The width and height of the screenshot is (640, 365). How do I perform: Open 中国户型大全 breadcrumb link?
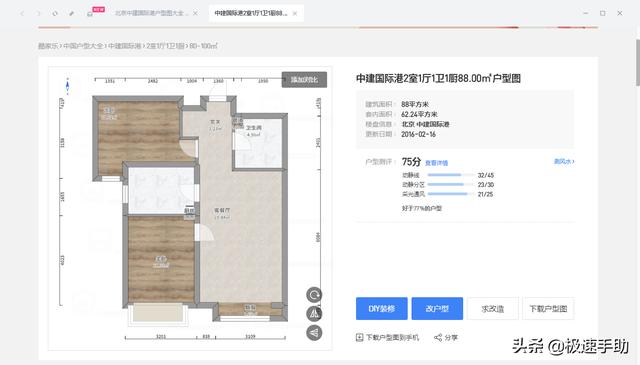83,46
